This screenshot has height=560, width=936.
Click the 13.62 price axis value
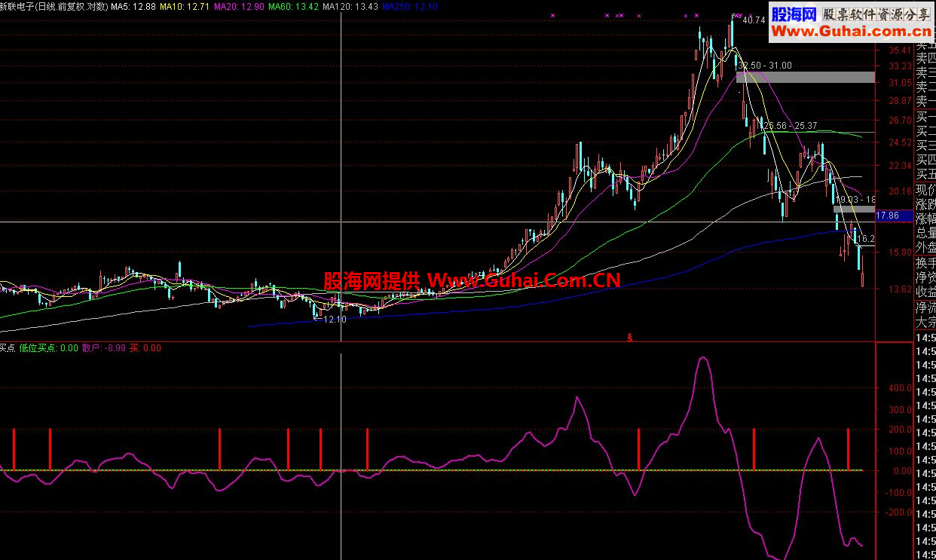tap(901, 289)
